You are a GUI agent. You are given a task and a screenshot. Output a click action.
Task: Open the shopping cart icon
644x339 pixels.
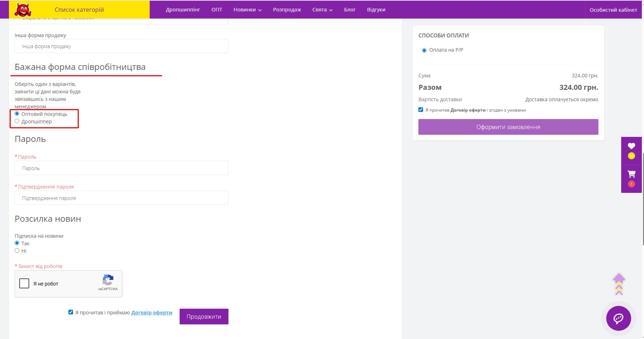(631, 174)
